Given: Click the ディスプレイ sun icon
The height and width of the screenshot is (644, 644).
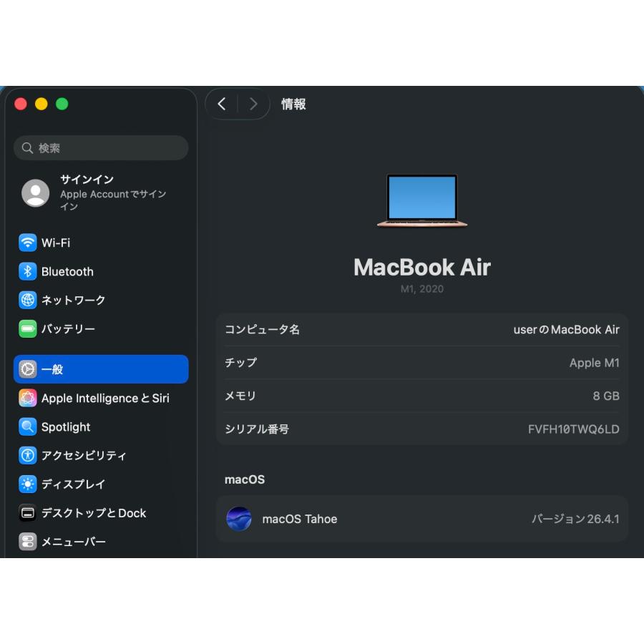Looking at the screenshot, I should [27, 484].
